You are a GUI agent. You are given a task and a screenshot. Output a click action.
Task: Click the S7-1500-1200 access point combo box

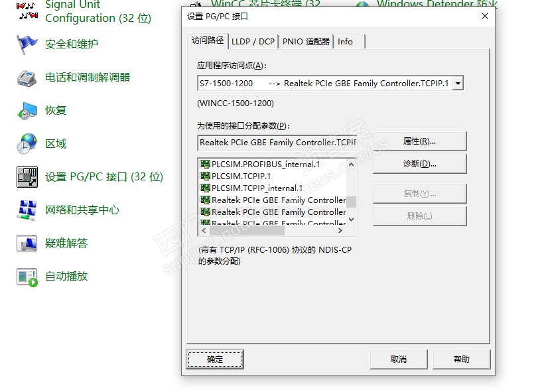click(330, 84)
